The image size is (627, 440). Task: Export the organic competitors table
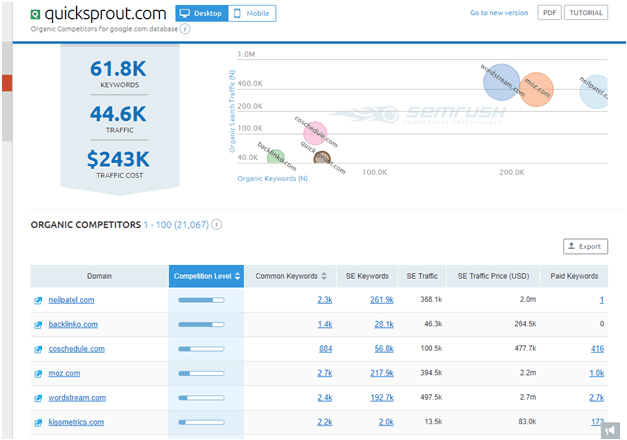[x=585, y=246]
